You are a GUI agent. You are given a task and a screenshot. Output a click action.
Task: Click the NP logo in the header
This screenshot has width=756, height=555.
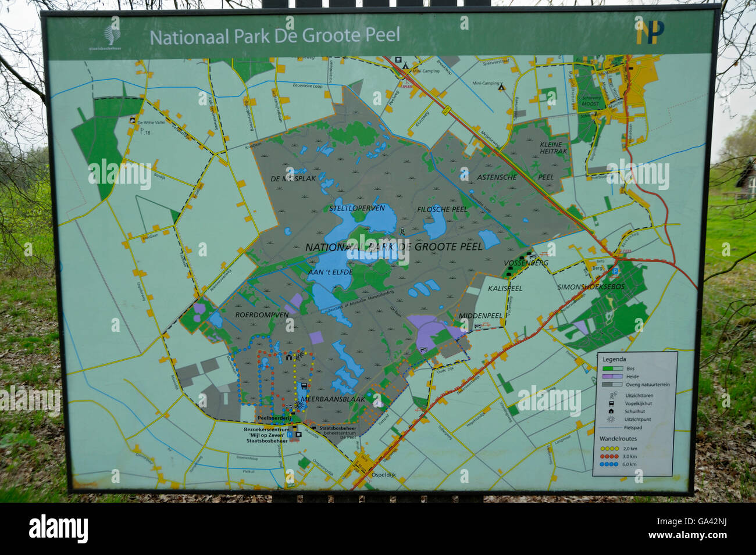point(649,32)
